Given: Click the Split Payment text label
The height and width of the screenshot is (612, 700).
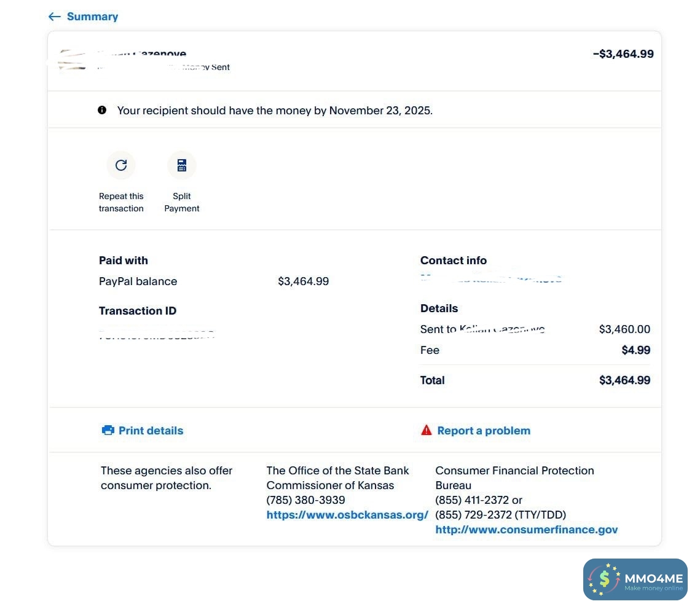Looking at the screenshot, I should [182, 202].
